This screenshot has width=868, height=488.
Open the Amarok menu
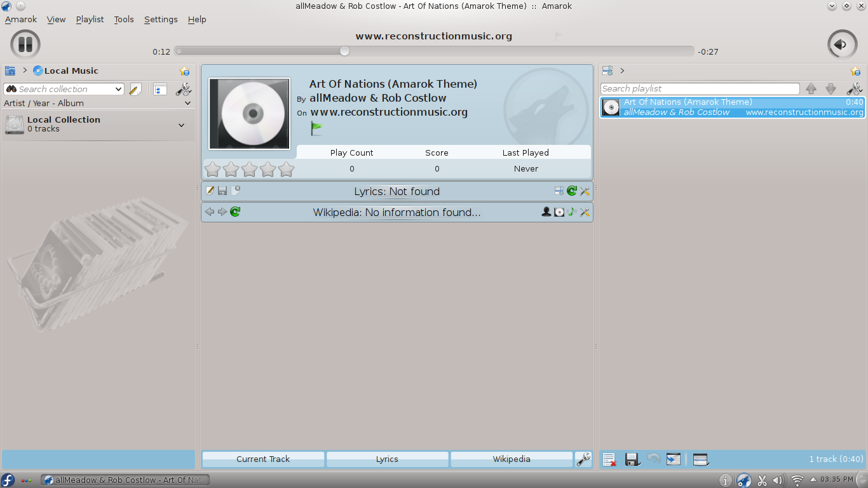point(21,19)
